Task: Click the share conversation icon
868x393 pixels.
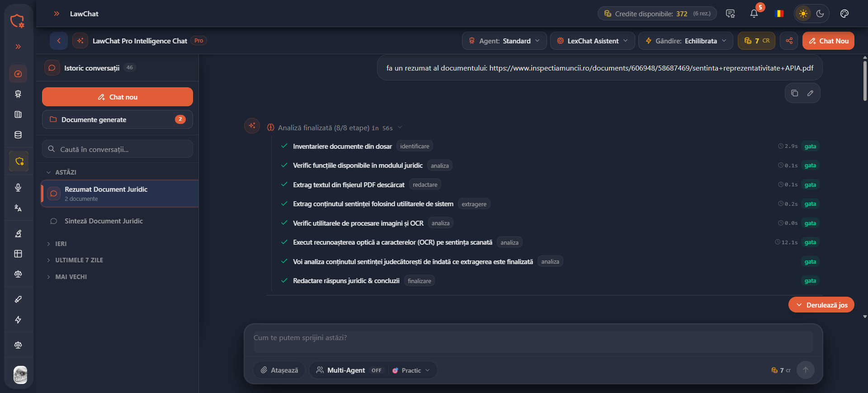Action: click(x=789, y=41)
